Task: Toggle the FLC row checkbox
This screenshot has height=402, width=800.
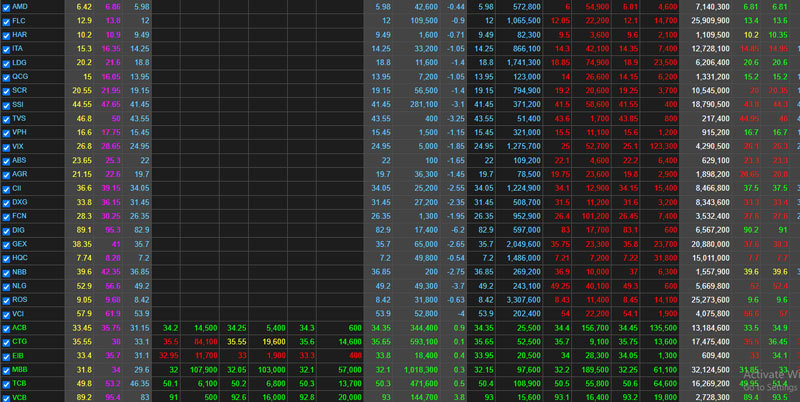Action: (6, 20)
